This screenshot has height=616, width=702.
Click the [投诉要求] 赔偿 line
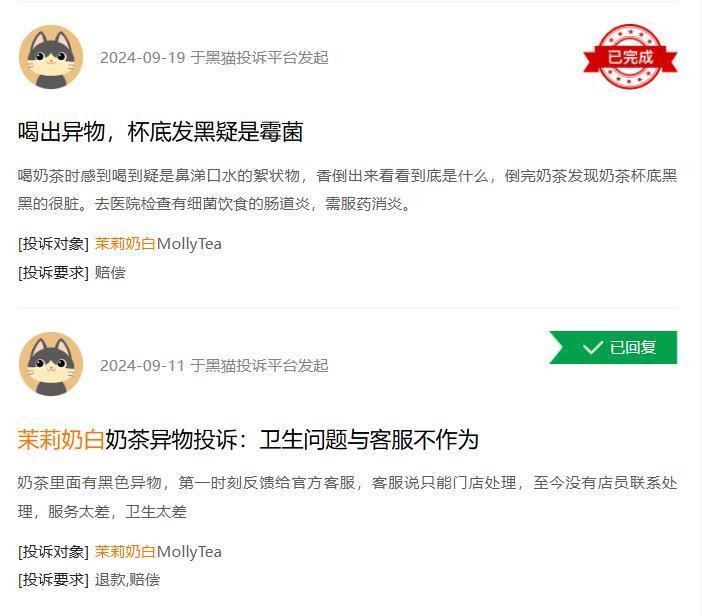(x=72, y=273)
